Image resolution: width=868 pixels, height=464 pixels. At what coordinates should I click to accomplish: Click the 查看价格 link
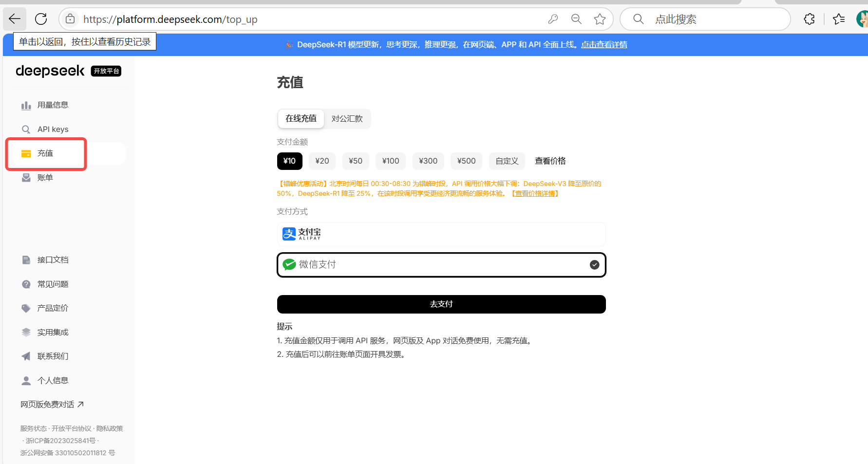pos(550,161)
